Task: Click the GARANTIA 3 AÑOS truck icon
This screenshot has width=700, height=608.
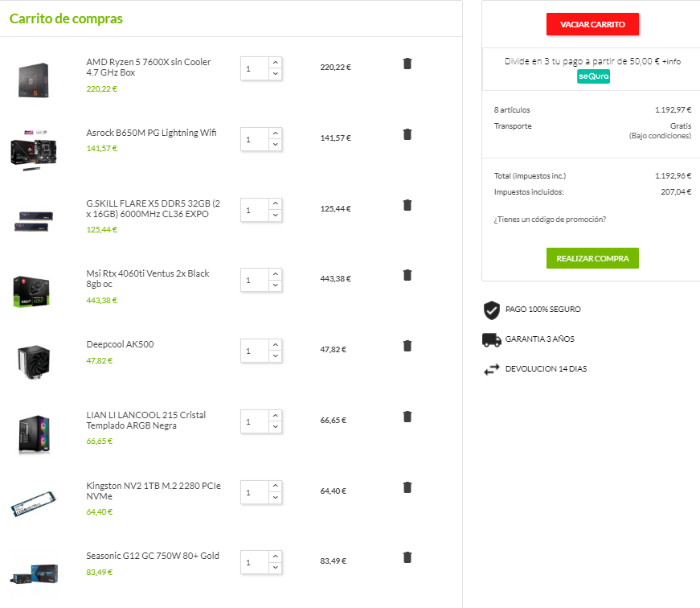Action: (492, 340)
